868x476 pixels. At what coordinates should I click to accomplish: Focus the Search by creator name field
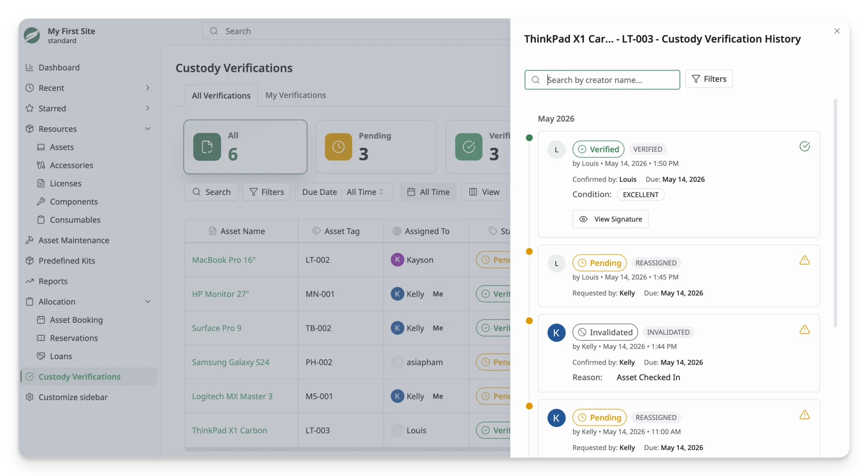click(x=602, y=80)
